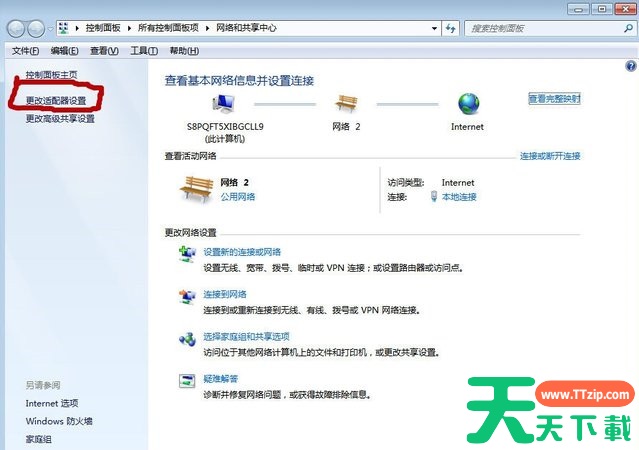The height and width of the screenshot is (450, 639).
Task: Open the 查看完整映射 link
Action: 554,99
